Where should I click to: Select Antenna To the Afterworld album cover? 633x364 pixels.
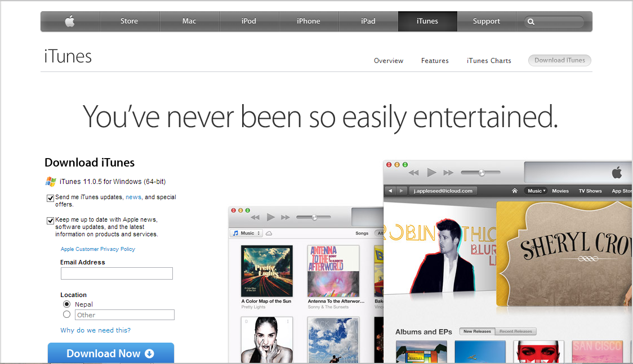[x=333, y=271]
